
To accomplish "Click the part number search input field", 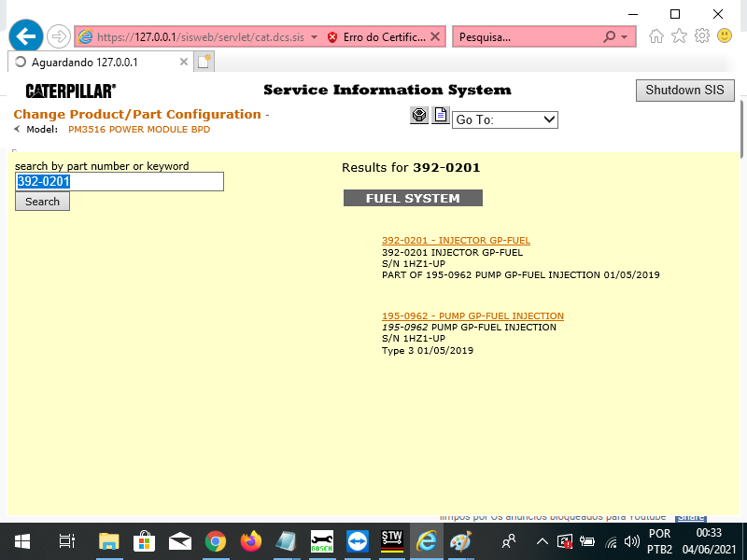I will [x=120, y=181].
